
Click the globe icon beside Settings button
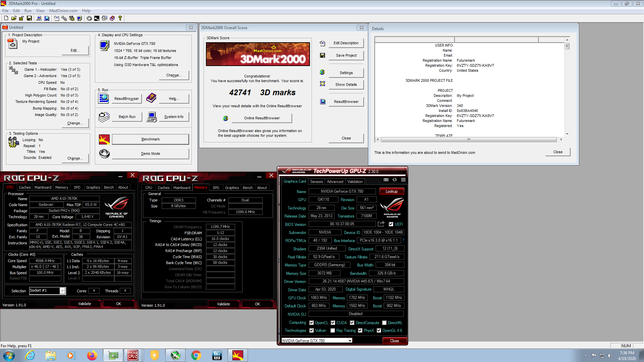tap(322, 72)
